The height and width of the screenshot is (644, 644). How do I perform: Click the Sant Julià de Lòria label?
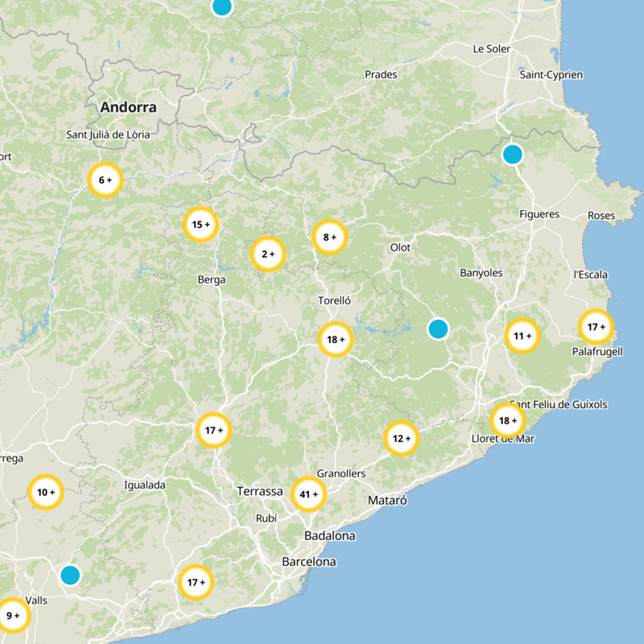[x=108, y=134]
